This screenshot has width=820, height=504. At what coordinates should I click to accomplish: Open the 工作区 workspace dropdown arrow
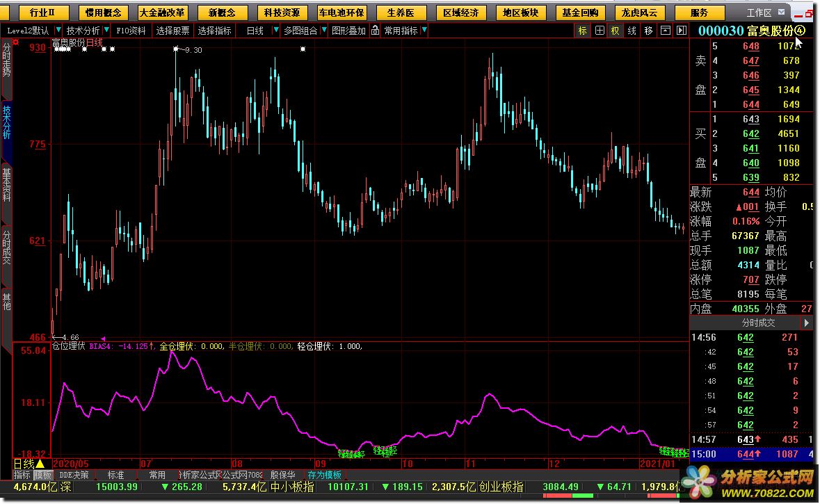781,12
